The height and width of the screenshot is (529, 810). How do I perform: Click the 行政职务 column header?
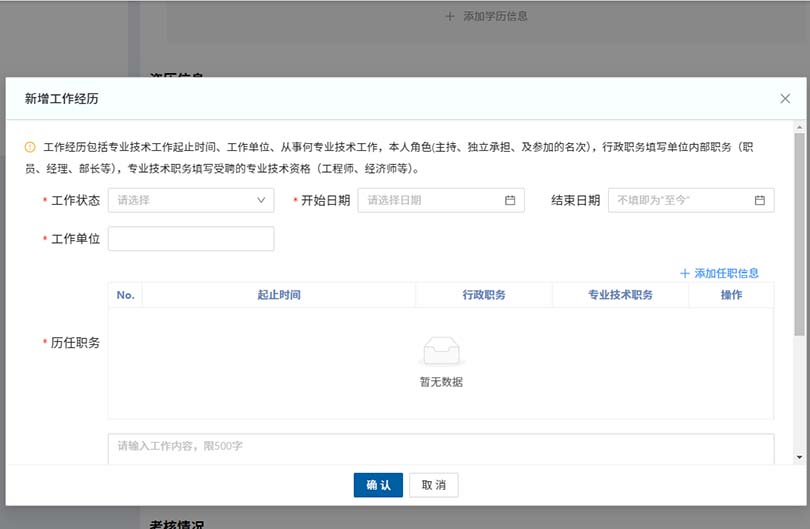483,295
